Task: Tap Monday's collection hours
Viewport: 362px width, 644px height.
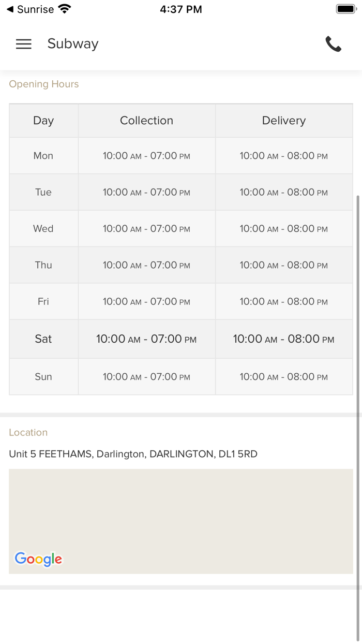Action: [x=146, y=156]
